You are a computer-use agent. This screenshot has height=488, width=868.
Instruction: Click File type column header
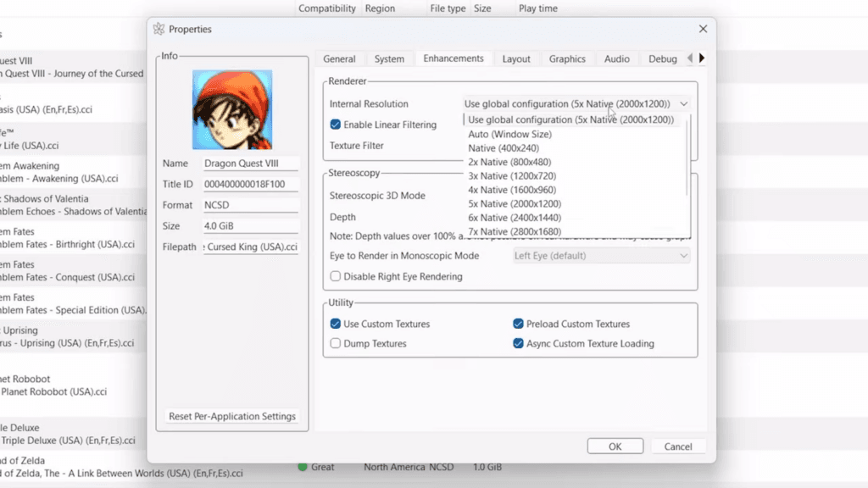click(x=448, y=8)
